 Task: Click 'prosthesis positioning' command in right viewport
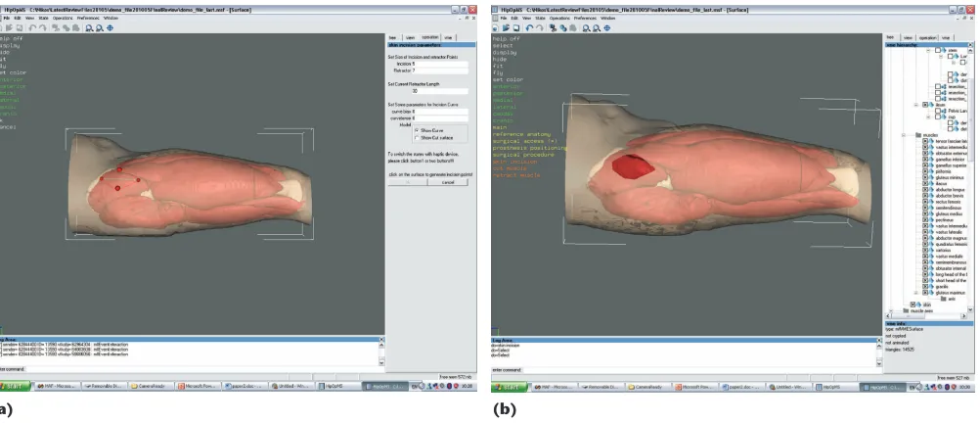point(530,148)
